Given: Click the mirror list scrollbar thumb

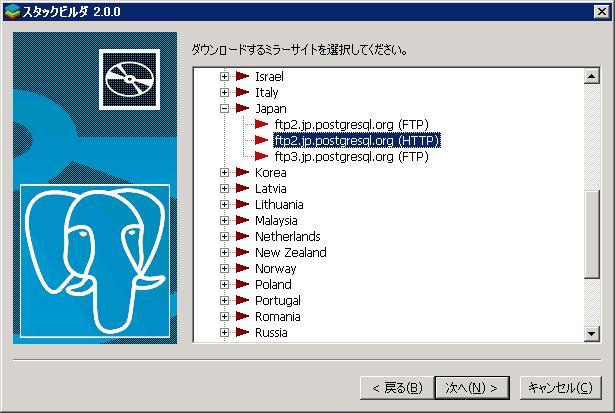Looking at the screenshot, I should 591,235.
